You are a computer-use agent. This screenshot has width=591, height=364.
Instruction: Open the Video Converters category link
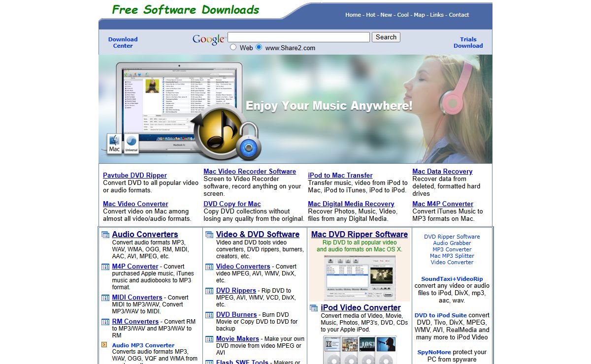point(243,266)
